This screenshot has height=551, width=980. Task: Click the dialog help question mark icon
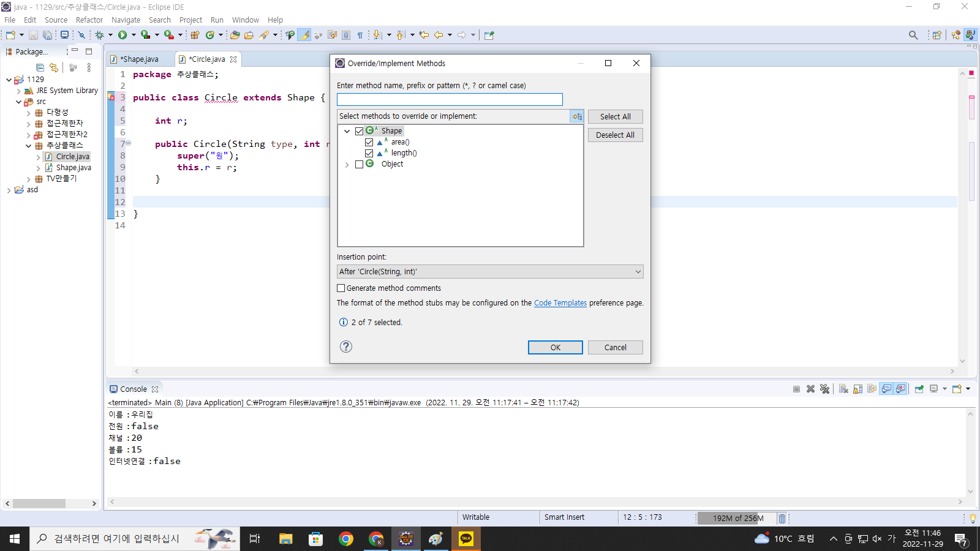[346, 347]
